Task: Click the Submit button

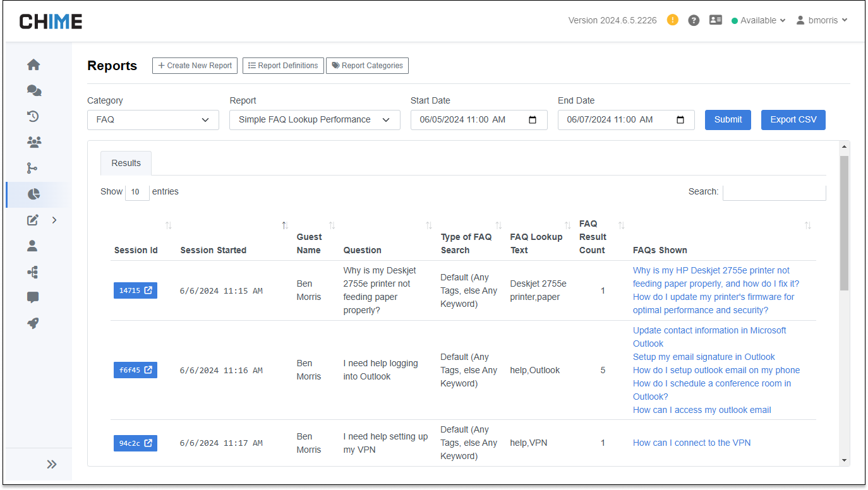Action: click(728, 120)
